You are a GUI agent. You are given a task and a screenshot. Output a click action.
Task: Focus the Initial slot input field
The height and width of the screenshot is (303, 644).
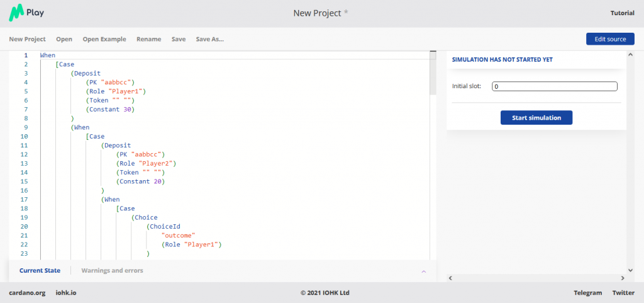pos(554,86)
